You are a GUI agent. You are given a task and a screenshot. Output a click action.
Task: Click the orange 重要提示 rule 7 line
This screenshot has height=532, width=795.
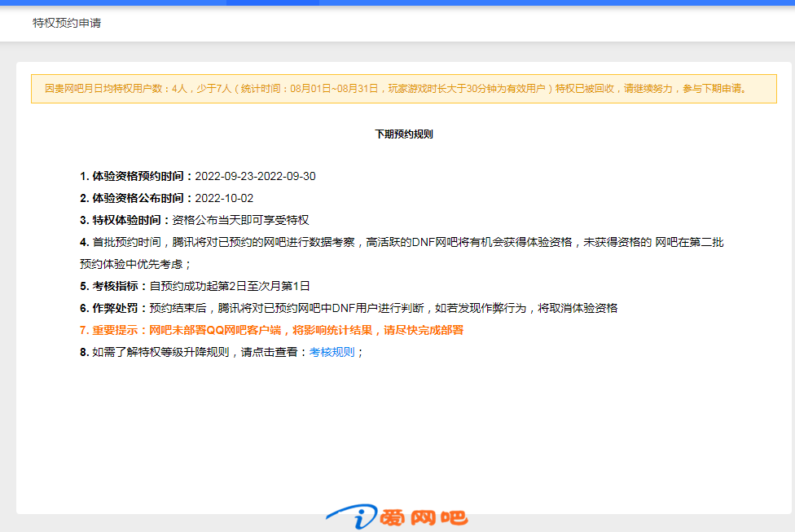(x=272, y=330)
